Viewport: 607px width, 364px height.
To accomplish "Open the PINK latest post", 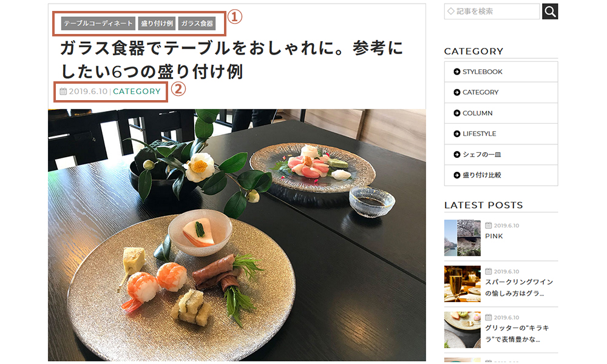I will click(x=494, y=236).
